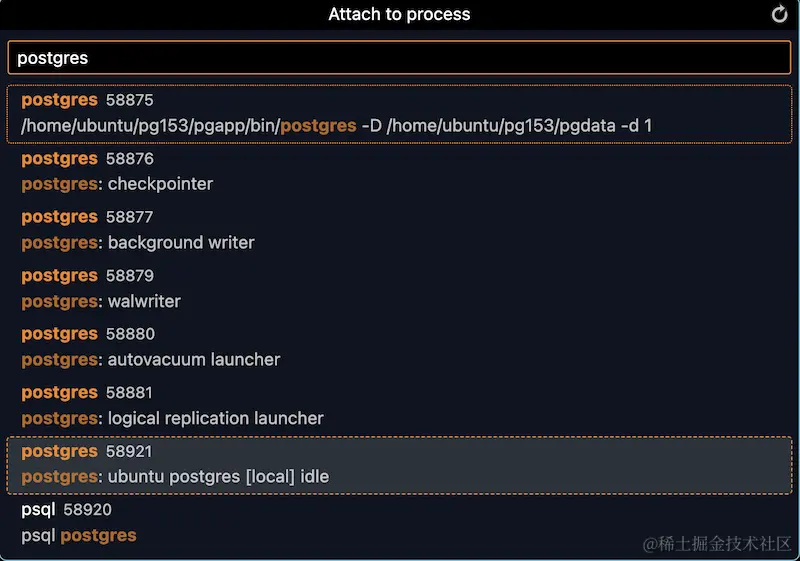Click the PID 58921 label
The width and height of the screenshot is (800, 561).
click(129, 451)
